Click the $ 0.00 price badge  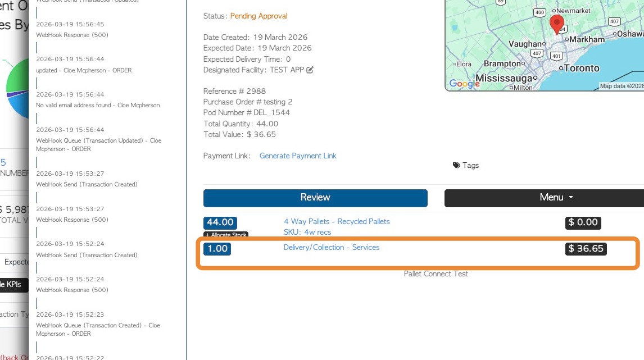[x=583, y=222]
